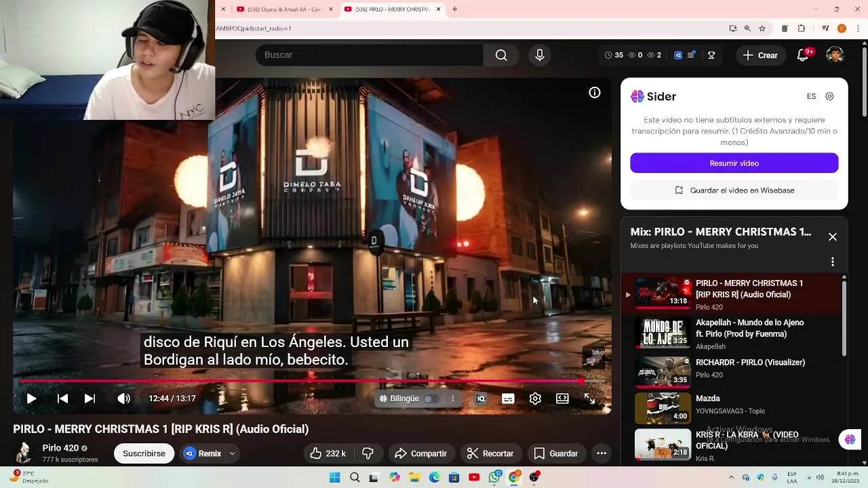Open the trophy icon in header
The width and height of the screenshot is (868, 488).
click(711, 56)
